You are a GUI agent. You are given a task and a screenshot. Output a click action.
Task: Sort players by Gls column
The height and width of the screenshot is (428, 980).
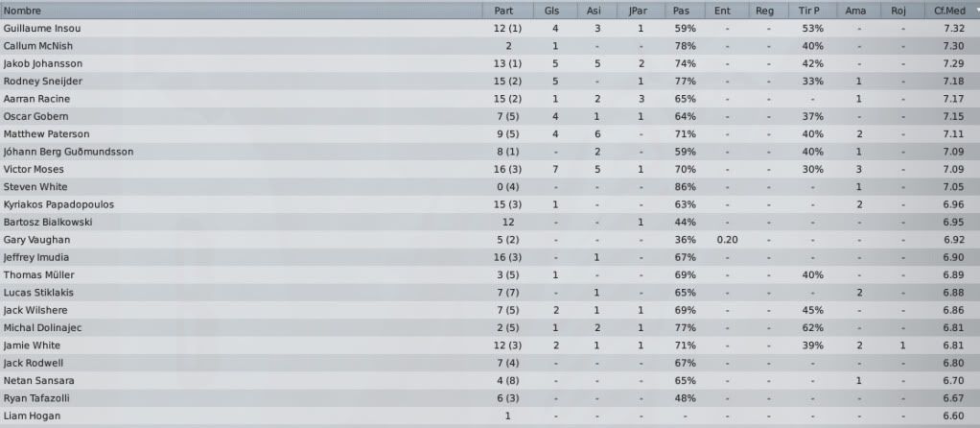(x=552, y=11)
